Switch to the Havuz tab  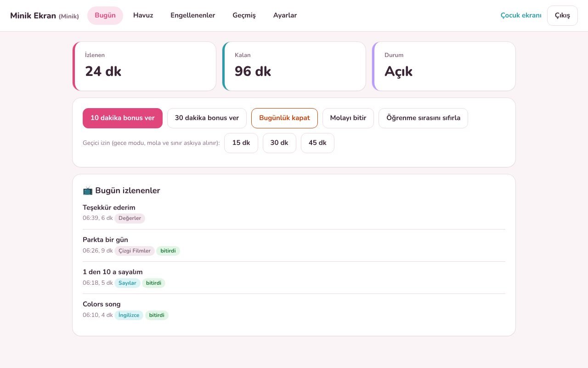pyautogui.click(x=143, y=16)
